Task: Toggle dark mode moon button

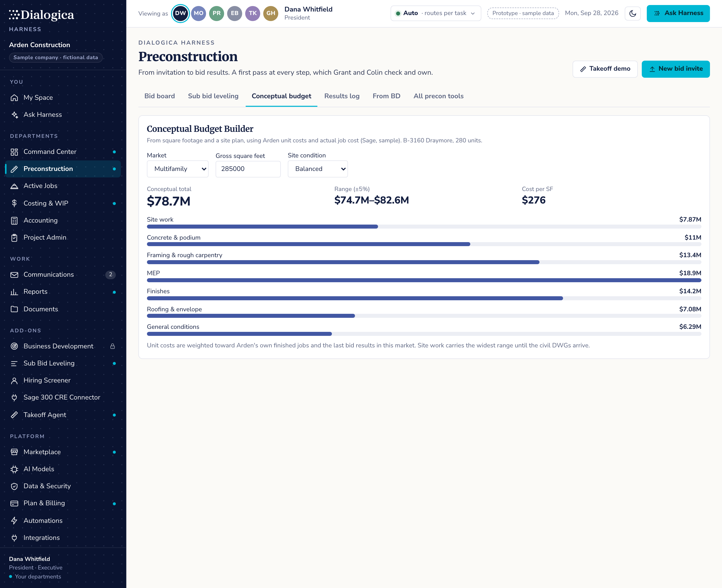Action: click(633, 14)
